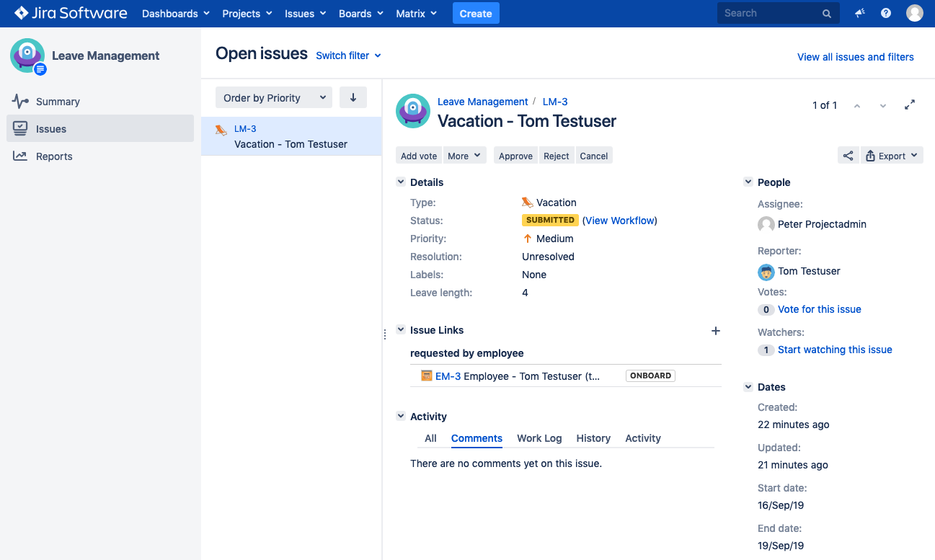Click Tom Testuser's reporter avatar
The image size is (935, 560).
click(x=766, y=271)
